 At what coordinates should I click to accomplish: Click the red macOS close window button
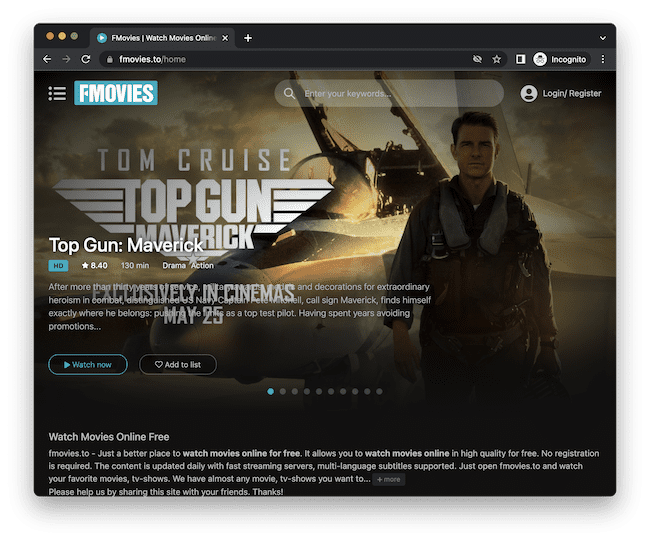pyautogui.click(x=50, y=36)
